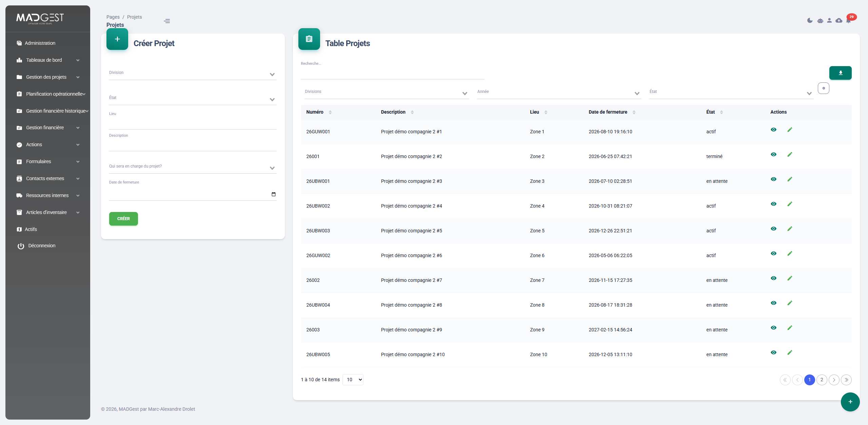Click the floating green plus button

click(850, 402)
